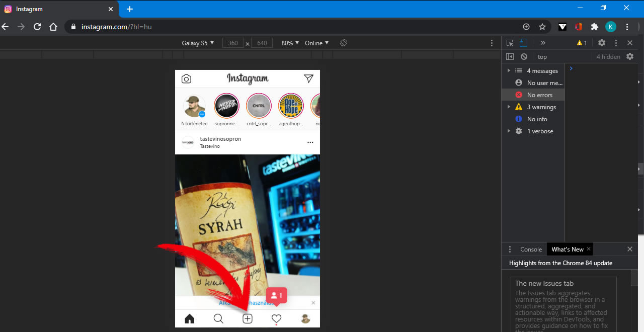Viewport: 644px width, 332px height.
Task: Close the What's New tab
Action: tap(589, 249)
